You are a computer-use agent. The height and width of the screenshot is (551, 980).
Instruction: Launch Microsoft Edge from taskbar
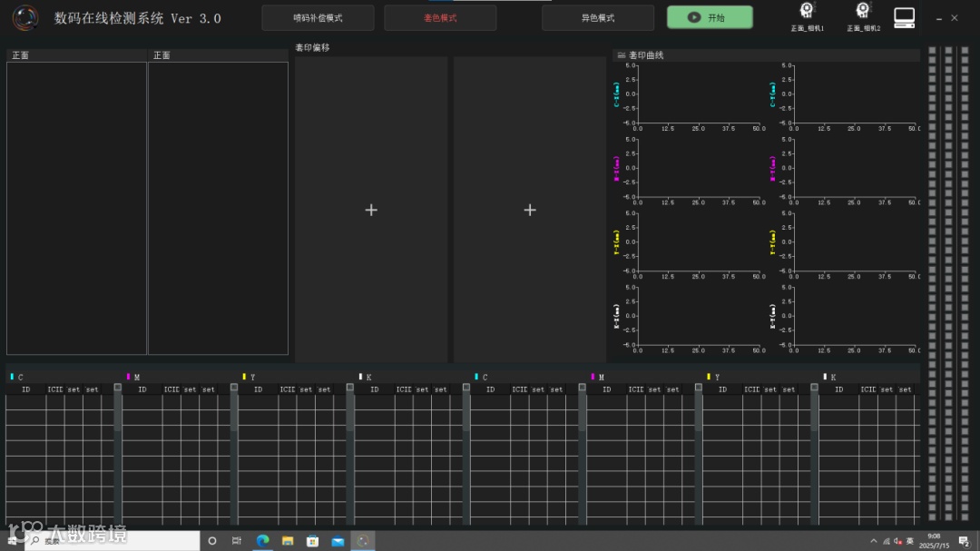click(262, 540)
